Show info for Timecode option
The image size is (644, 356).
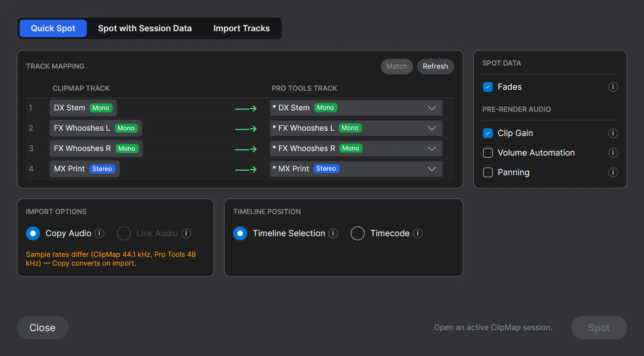[418, 233]
